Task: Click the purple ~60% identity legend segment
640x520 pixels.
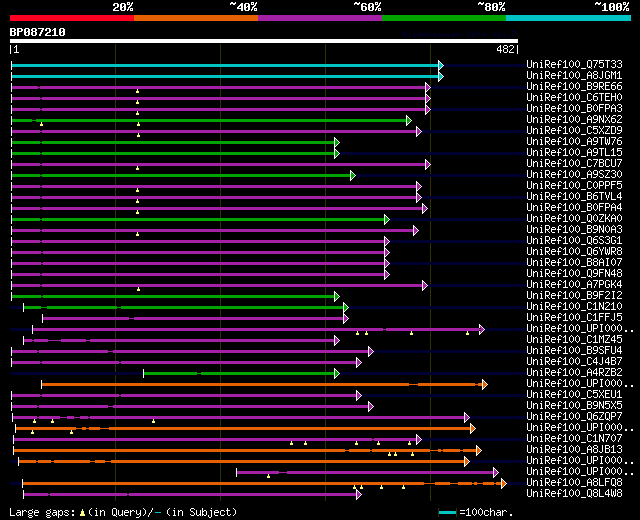Action: (320, 18)
